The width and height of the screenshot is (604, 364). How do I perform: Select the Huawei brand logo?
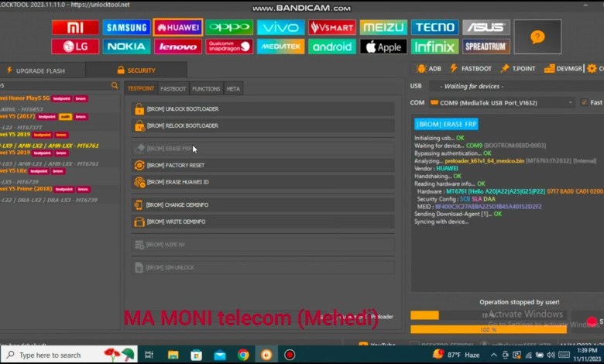(x=178, y=28)
